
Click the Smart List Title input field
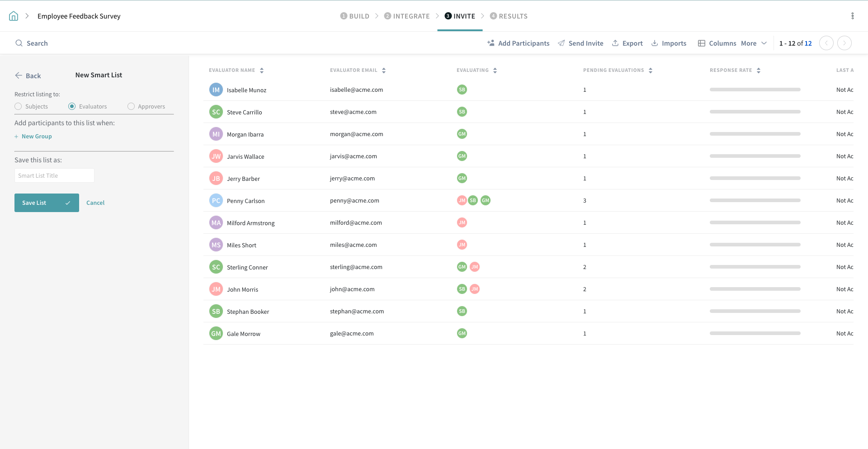(x=54, y=176)
